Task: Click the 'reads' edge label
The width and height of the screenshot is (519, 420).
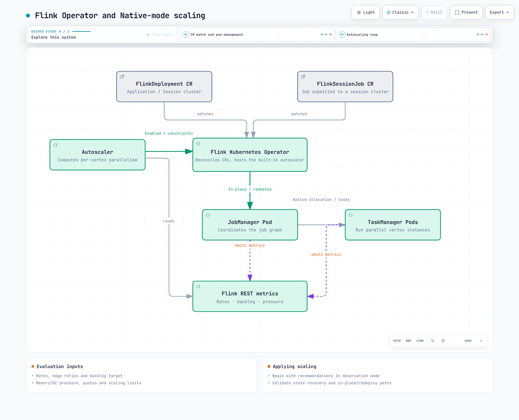Action: click(169, 221)
